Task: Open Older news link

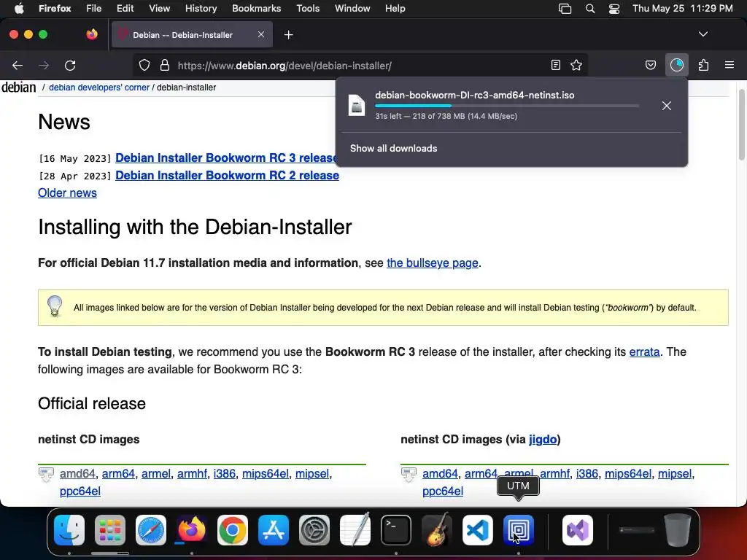Action: [x=67, y=192]
